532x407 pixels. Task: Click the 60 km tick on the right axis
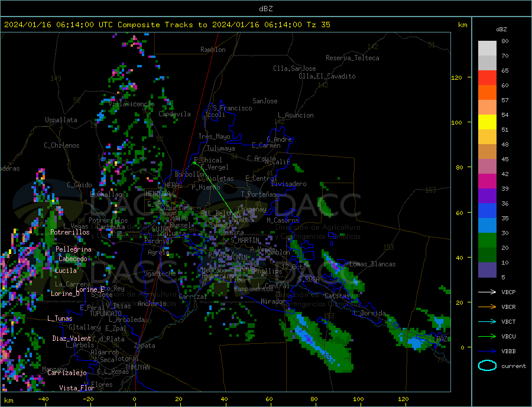[459, 213]
